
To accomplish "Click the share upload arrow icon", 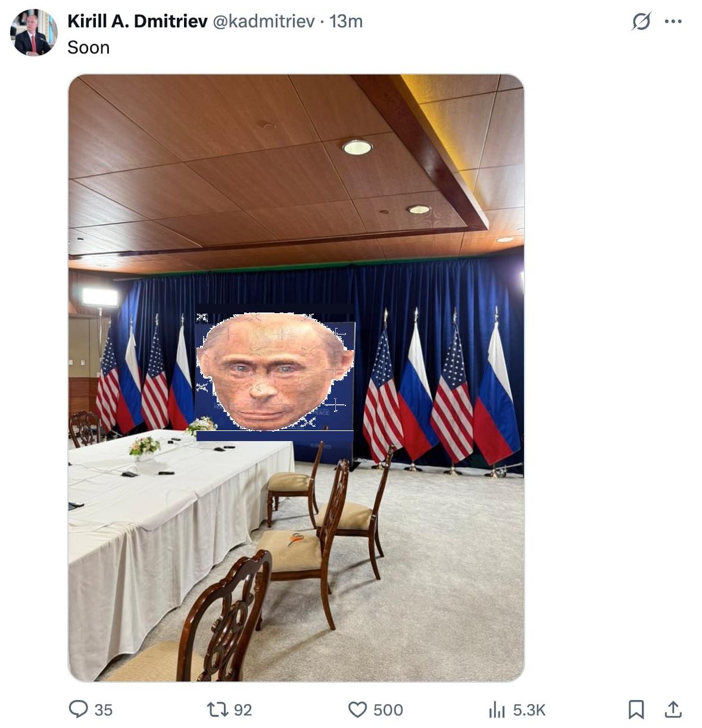I will click(673, 709).
